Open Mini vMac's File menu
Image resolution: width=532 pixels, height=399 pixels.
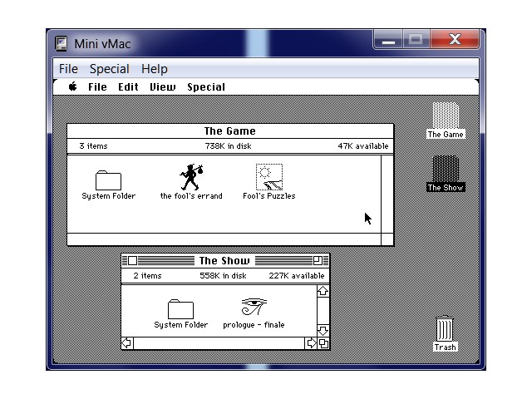click(x=68, y=69)
